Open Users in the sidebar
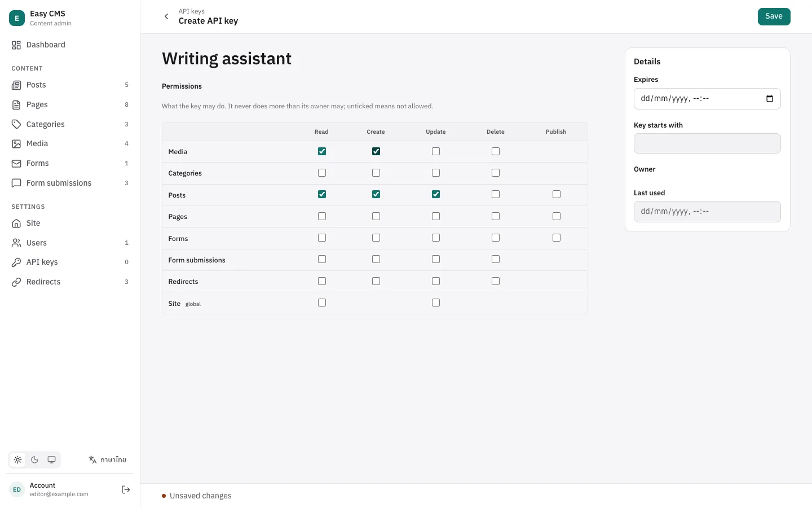Screen dimensions: 812x508 pos(70,243)
